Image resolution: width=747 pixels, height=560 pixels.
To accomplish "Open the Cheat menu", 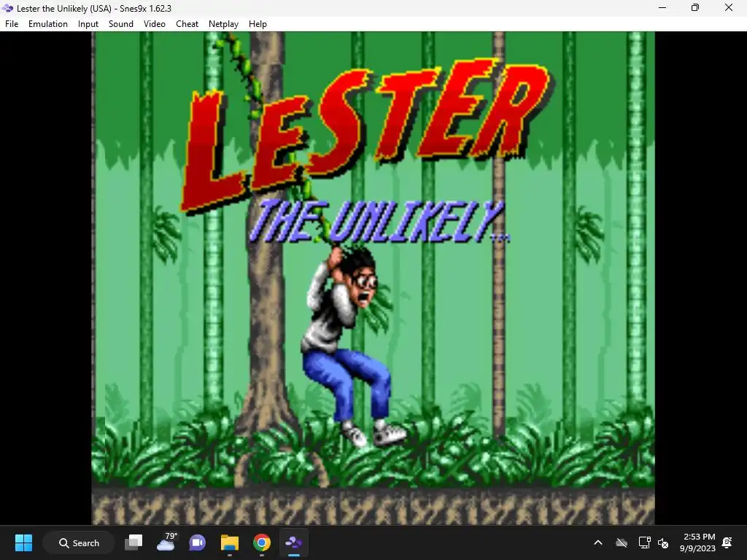I will click(187, 24).
